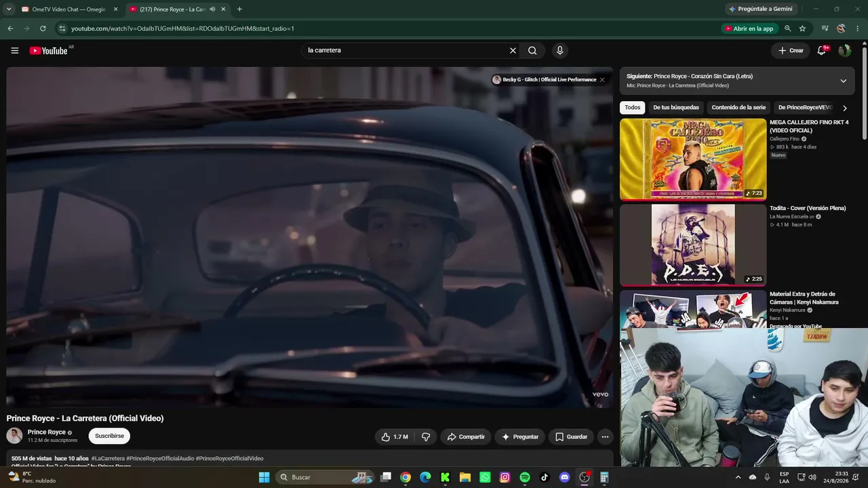Select the 'Contenido de la serie' chip
This screenshot has width=868, height=488.
[738, 108]
